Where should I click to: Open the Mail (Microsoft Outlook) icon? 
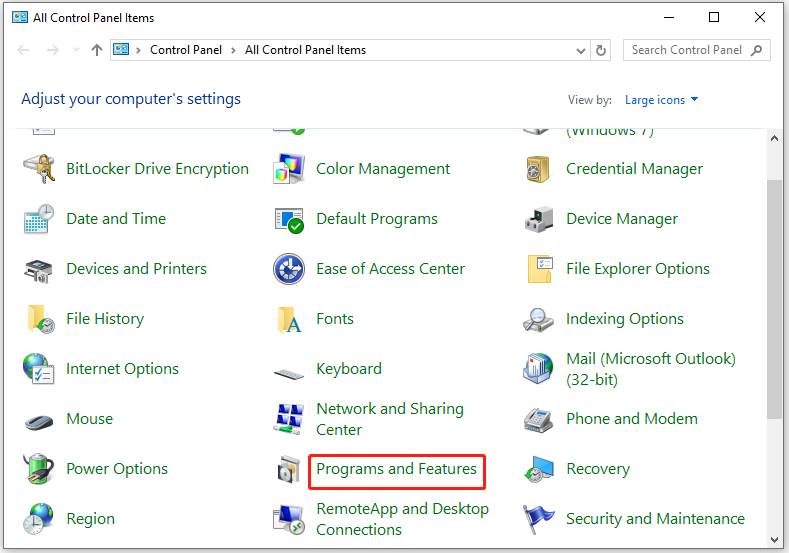[x=539, y=369]
